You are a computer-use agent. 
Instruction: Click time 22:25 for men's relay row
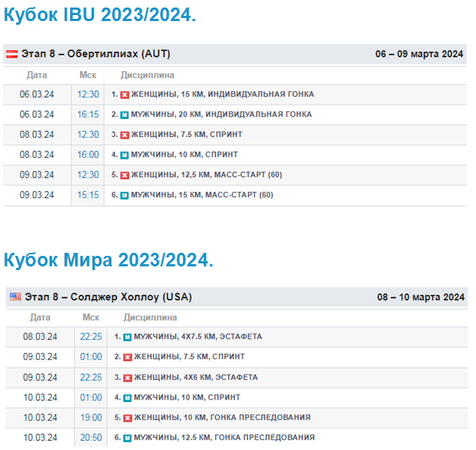point(91,336)
